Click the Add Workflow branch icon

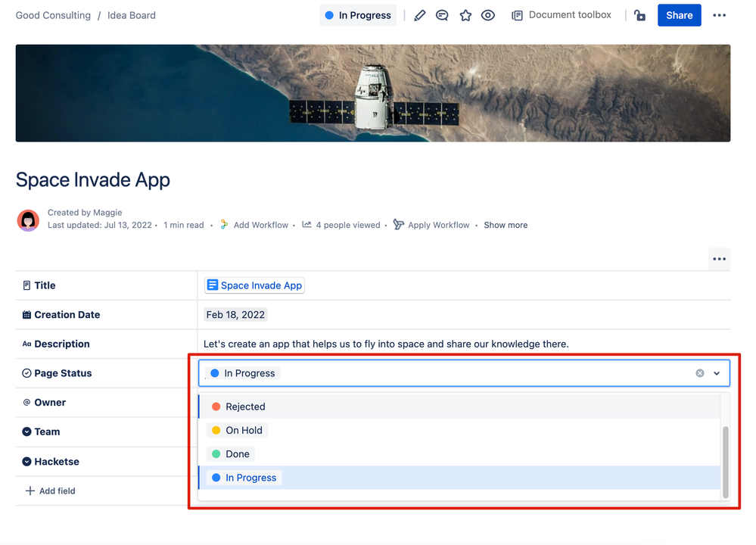(x=224, y=225)
